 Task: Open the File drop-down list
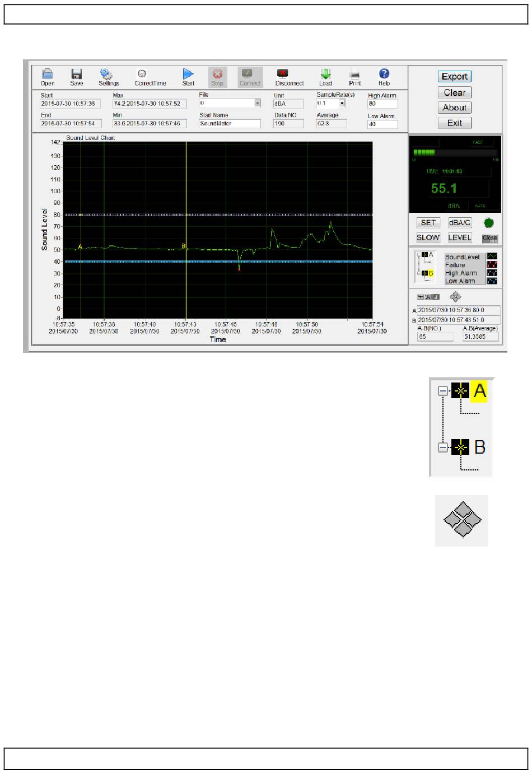click(258, 103)
